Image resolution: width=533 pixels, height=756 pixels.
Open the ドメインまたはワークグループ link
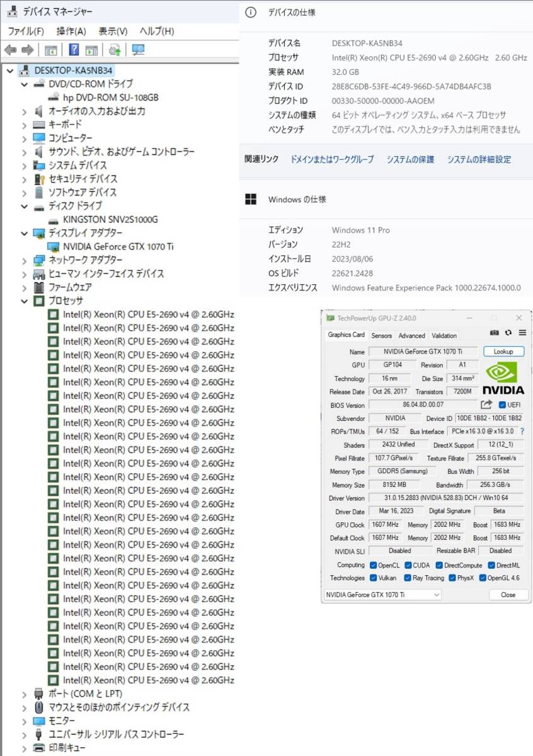332,159
